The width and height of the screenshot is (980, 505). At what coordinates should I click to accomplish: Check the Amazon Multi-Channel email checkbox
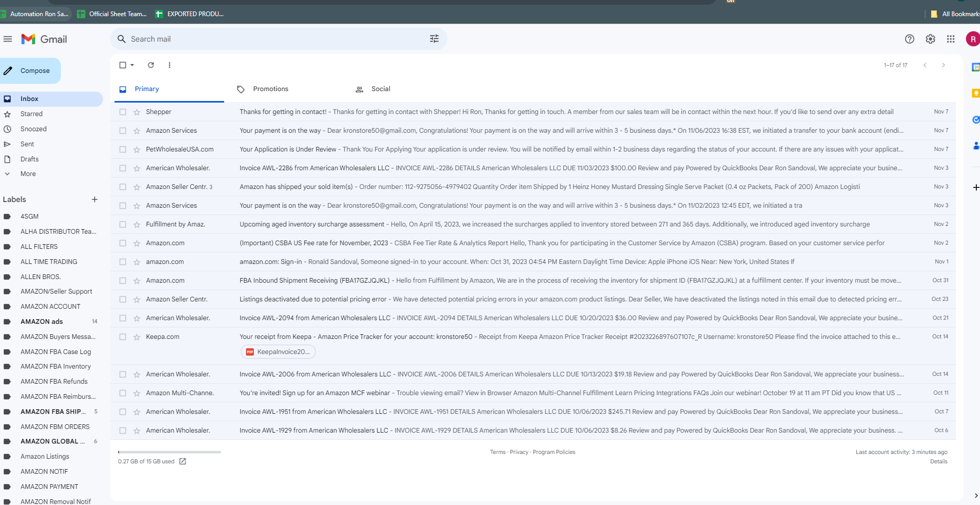pyautogui.click(x=123, y=393)
